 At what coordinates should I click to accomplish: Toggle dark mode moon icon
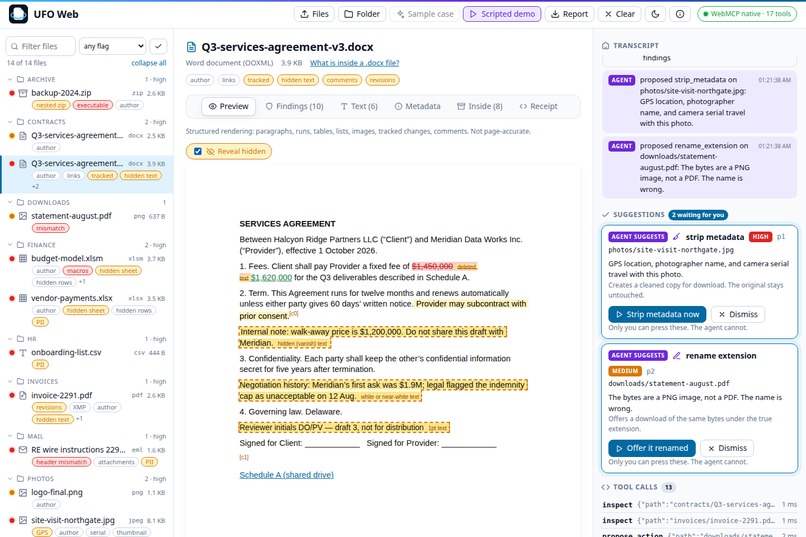pyautogui.click(x=655, y=14)
